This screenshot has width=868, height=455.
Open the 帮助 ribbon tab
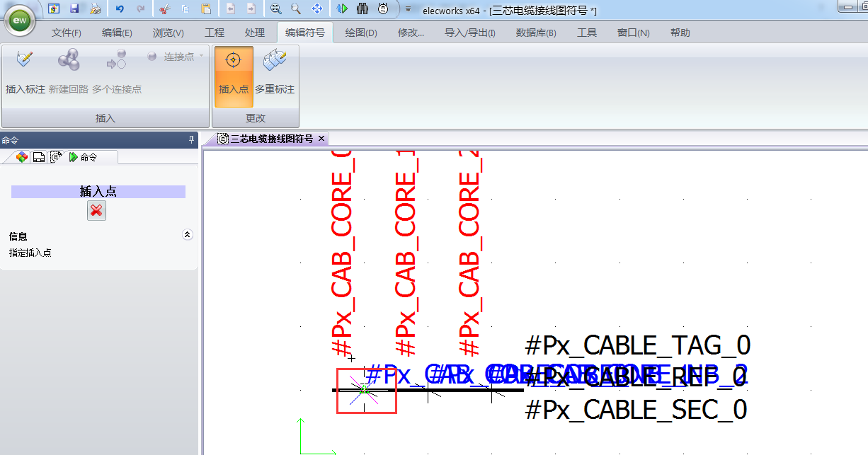(680, 33)
